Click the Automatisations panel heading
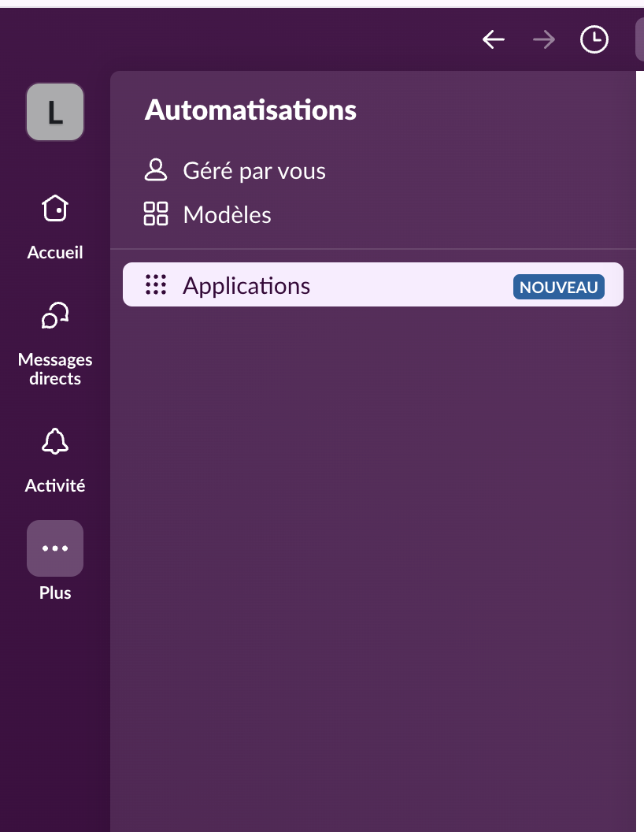The image size is (644, 832). click(x=250, y=110)
